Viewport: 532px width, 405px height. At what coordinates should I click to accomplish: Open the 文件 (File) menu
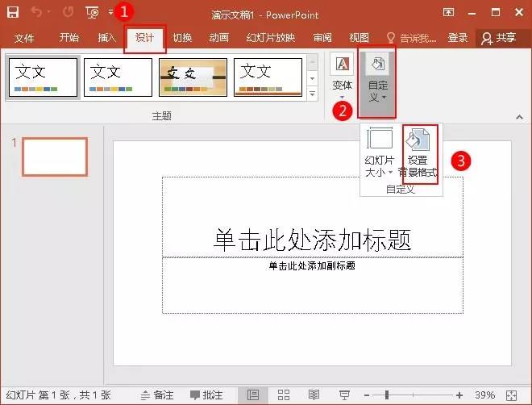point(25,38)
